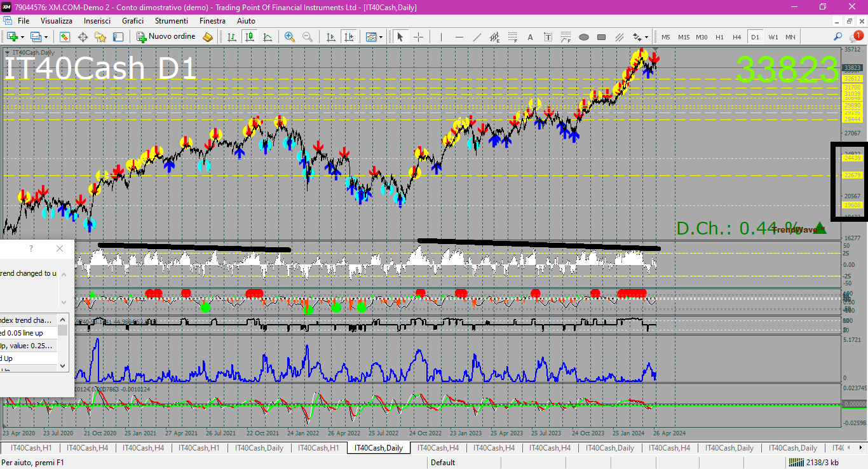Screen dimensions: 868x469
Task: Open the arrows objects tool
Action: [x=637, y=37]
